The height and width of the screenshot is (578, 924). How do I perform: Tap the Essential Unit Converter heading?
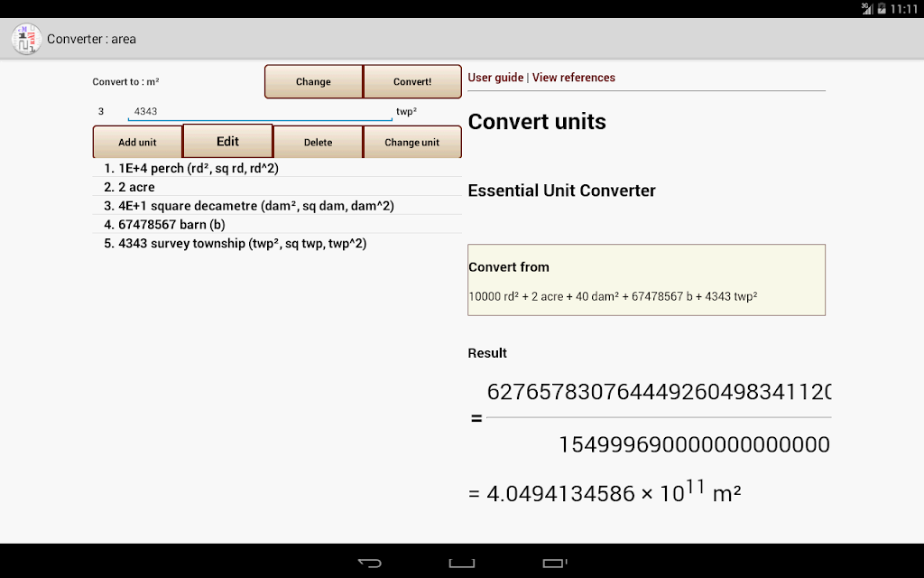[x=561, y=191]
